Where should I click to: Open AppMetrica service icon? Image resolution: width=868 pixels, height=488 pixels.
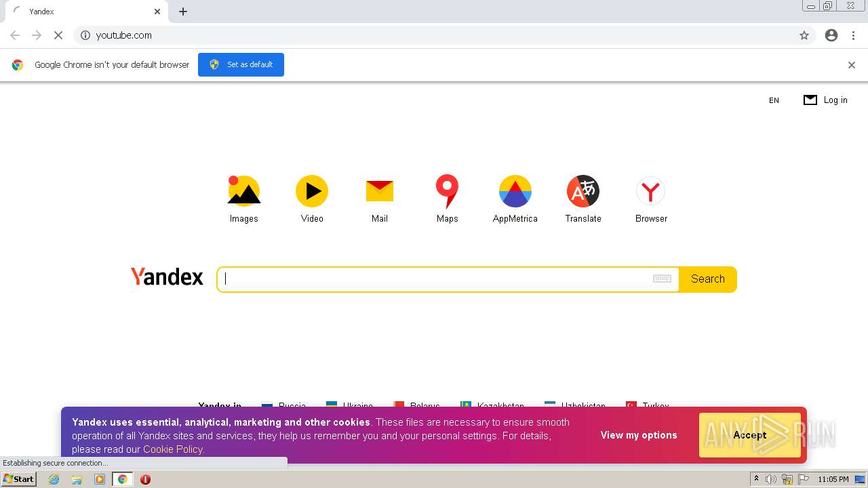click(x=515, y=191)
